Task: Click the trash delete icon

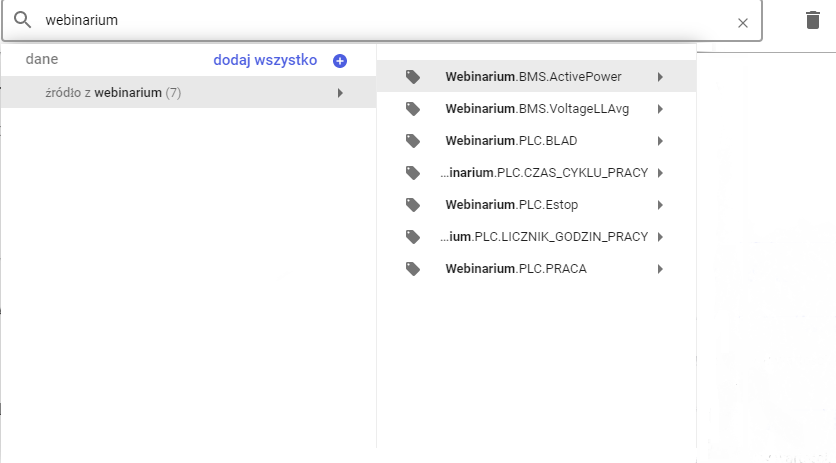Action: tap(813, 20)
